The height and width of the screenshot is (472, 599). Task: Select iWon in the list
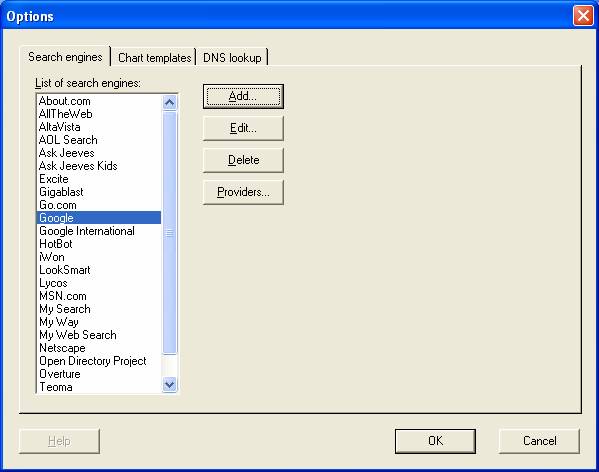pyautogui.click(x=99, y=257)
